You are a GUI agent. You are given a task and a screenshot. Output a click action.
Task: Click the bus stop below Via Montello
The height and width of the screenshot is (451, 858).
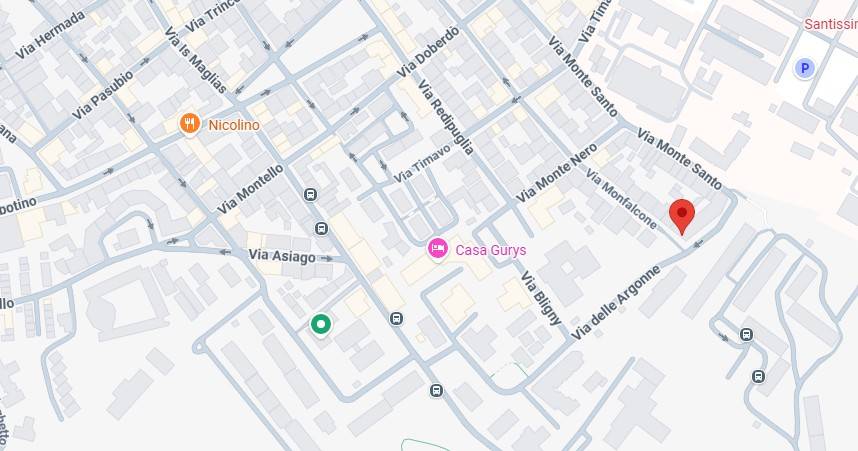click(x=310, y=194)
